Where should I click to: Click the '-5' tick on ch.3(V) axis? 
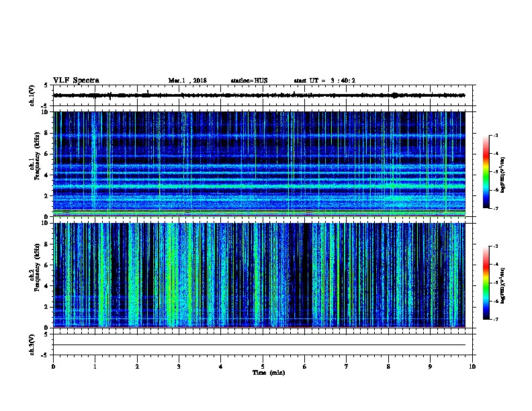coord(44,355)
